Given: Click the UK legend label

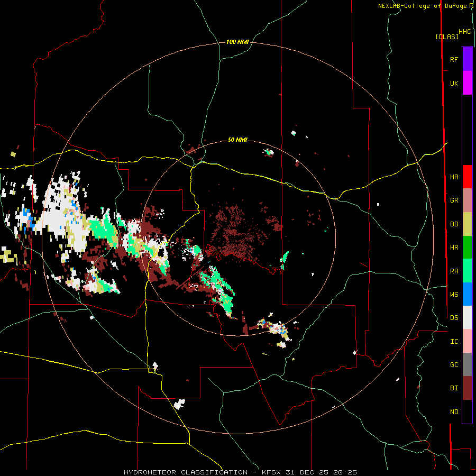Looking at the screenshot, I should pyautogui.click(x=454, y=84).
